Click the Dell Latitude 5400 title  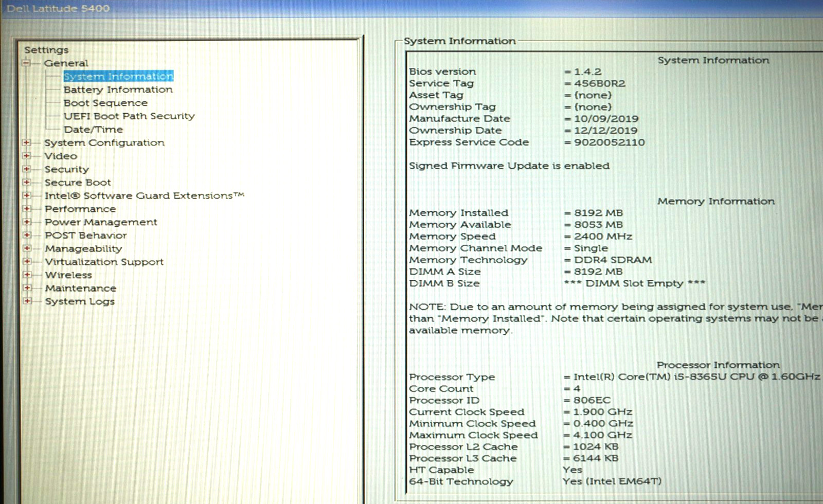point(58,9)
